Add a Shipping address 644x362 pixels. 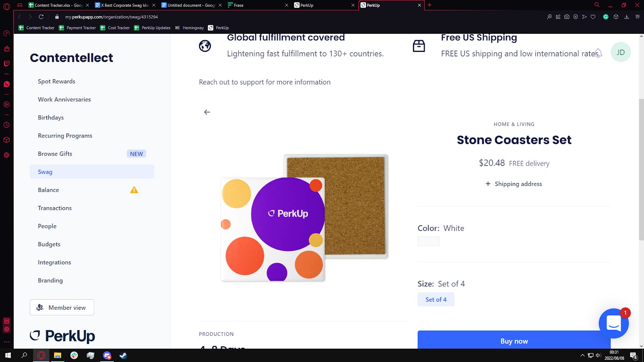coord(514,184)
